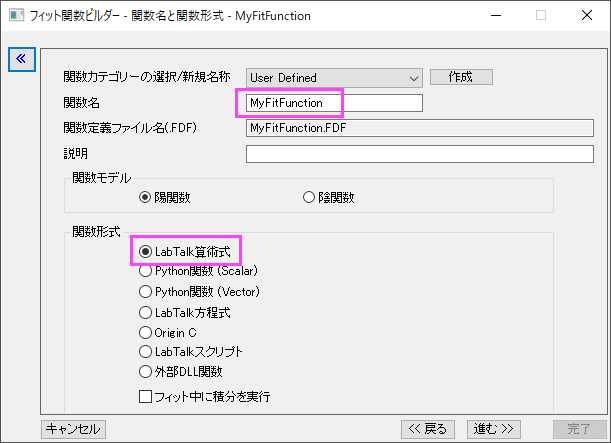
Task: Select the 外部DLL関数 radio option
Action: click(x=145, y=372)
